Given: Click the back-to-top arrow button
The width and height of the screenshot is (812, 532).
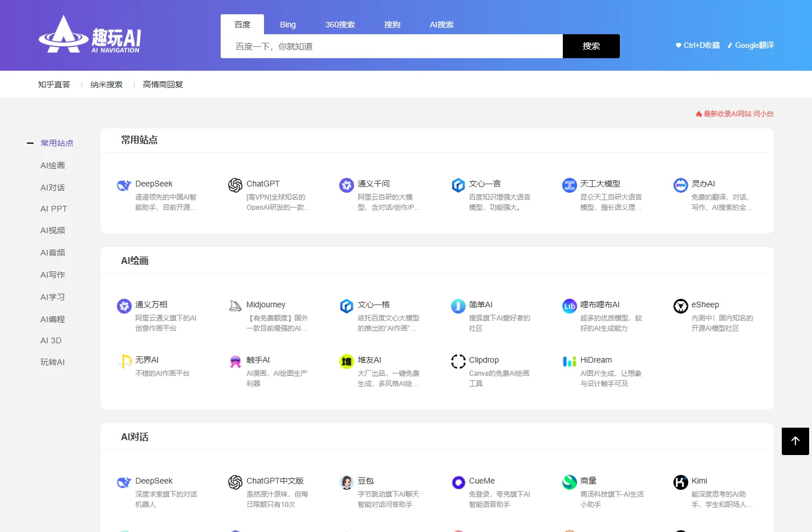Looking at the screenshot, I should click(x=795, y=441).
